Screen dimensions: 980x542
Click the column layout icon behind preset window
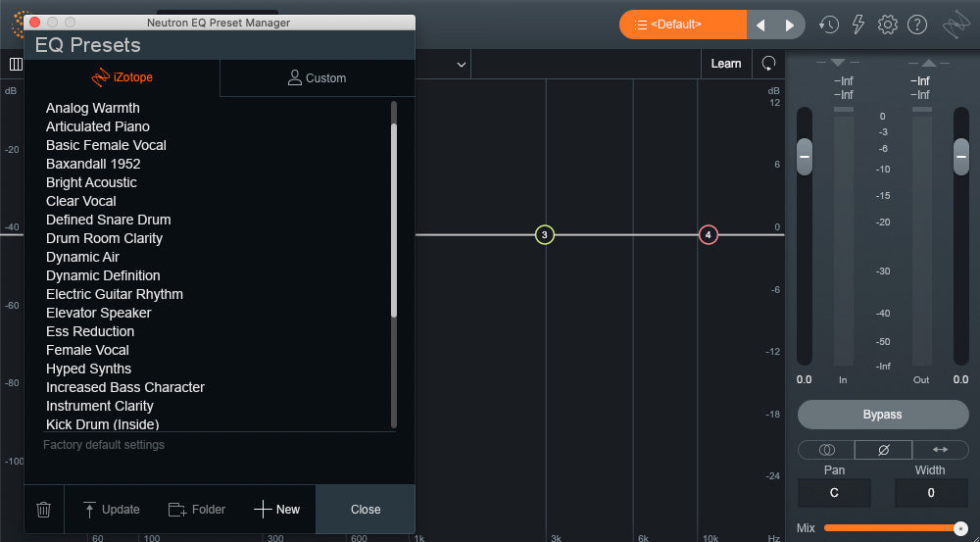pyautogui.click(x=16, y=64)
